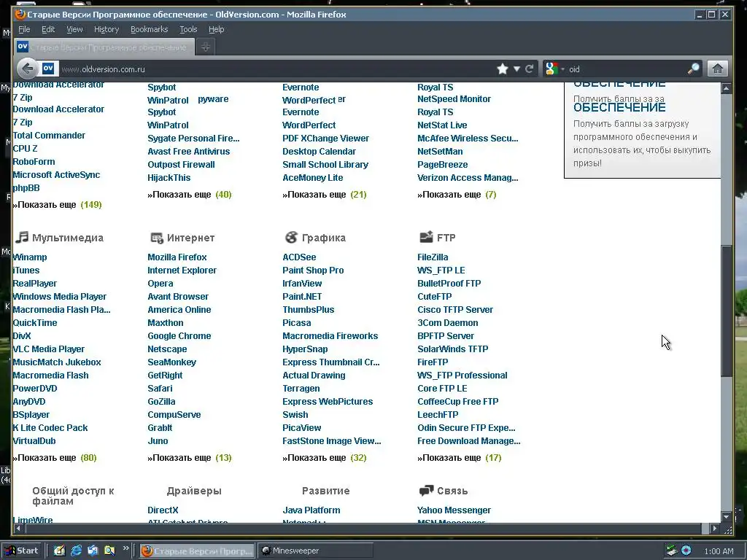Click the Windows Start button
747x560 pixels.
click(x=21, y=551)
